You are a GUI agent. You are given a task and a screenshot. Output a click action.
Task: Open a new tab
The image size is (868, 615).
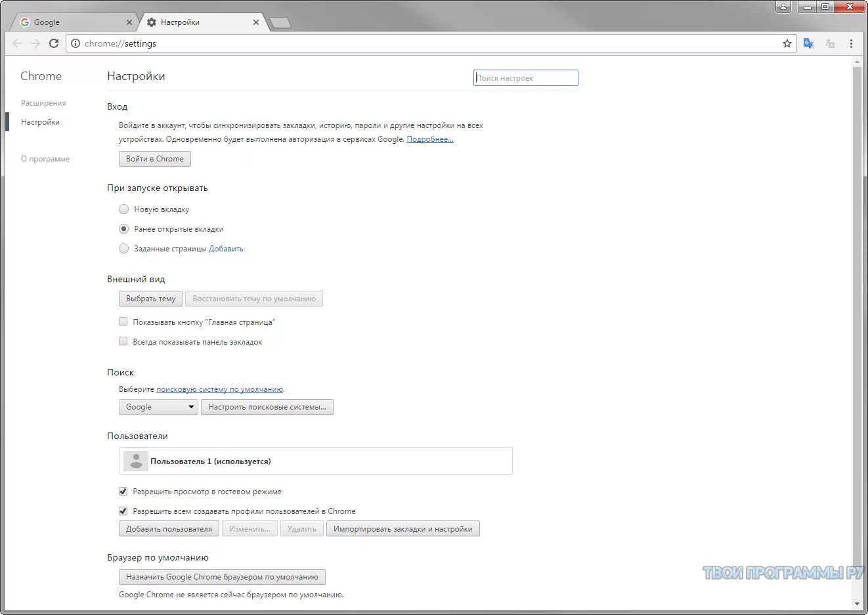280,23
